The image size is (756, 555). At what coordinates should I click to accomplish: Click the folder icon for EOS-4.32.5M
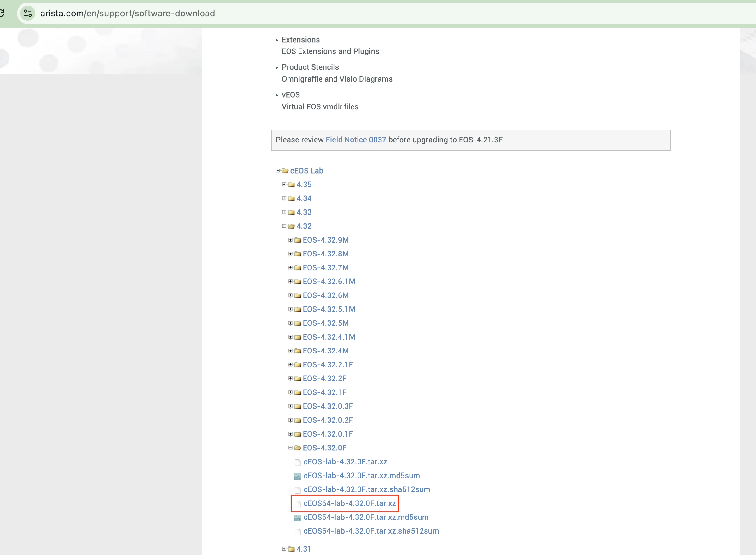pyautogui.click(x=298, y=323)
